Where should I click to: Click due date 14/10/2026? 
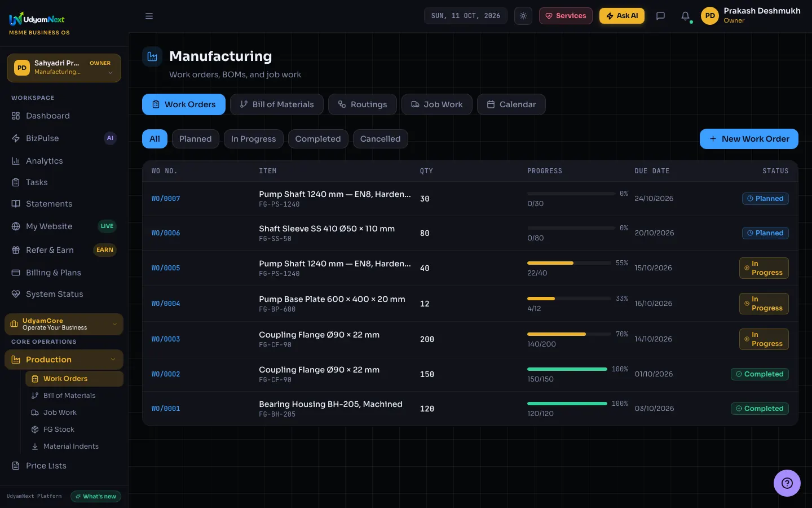pos(653,339)
